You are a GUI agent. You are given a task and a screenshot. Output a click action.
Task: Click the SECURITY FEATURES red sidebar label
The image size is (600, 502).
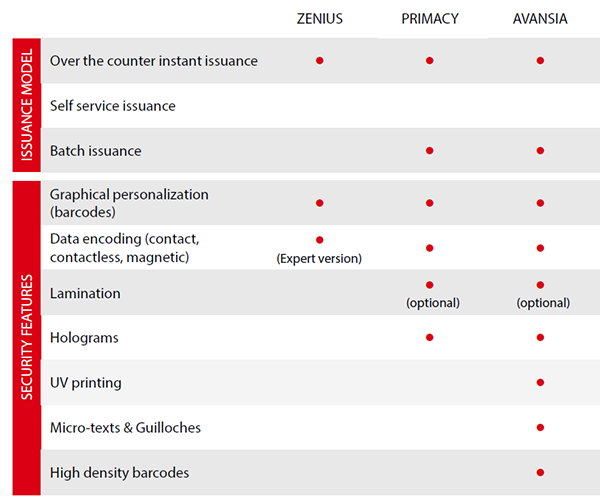coord(27,337)
